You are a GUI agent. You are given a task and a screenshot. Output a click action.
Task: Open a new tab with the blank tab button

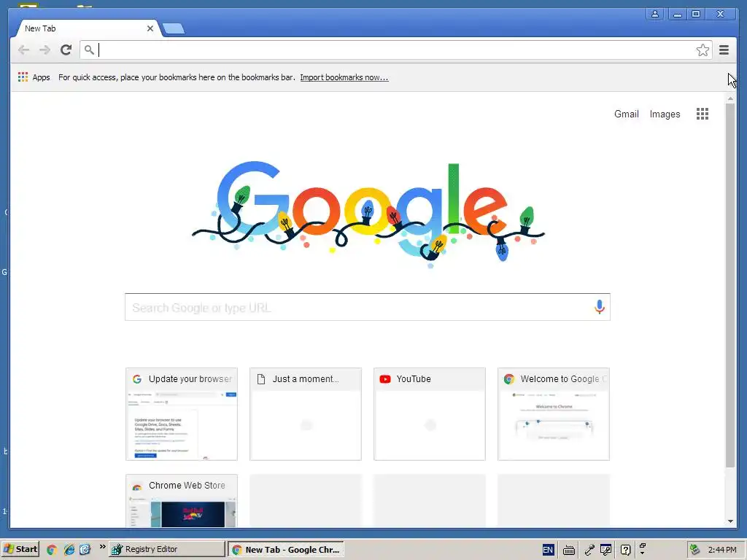point(174,29)
